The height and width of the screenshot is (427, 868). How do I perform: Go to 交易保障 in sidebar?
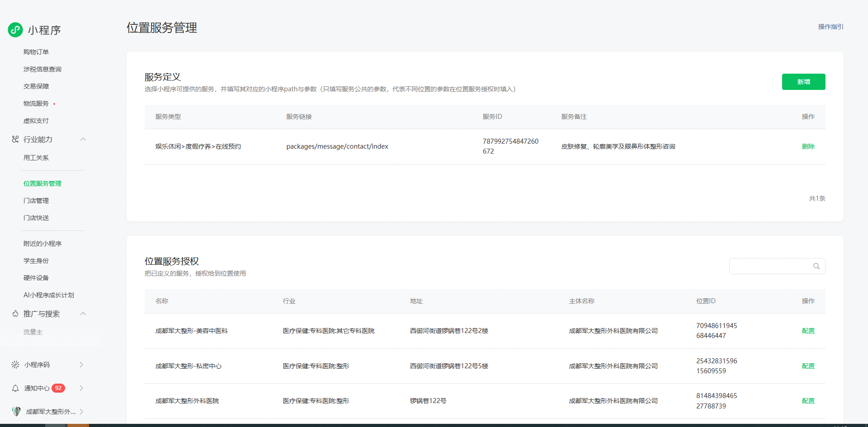pos(36,86)
